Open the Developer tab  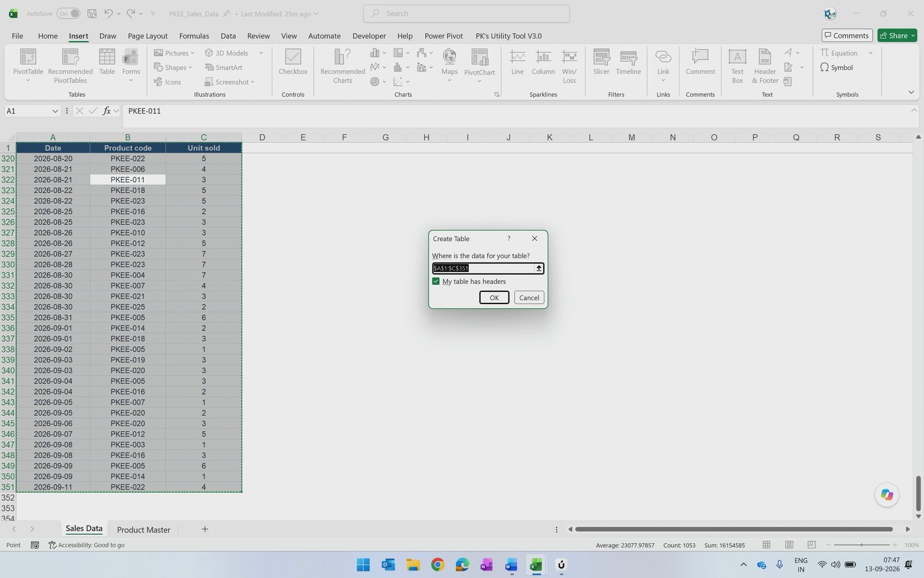(x=369, y=36)
